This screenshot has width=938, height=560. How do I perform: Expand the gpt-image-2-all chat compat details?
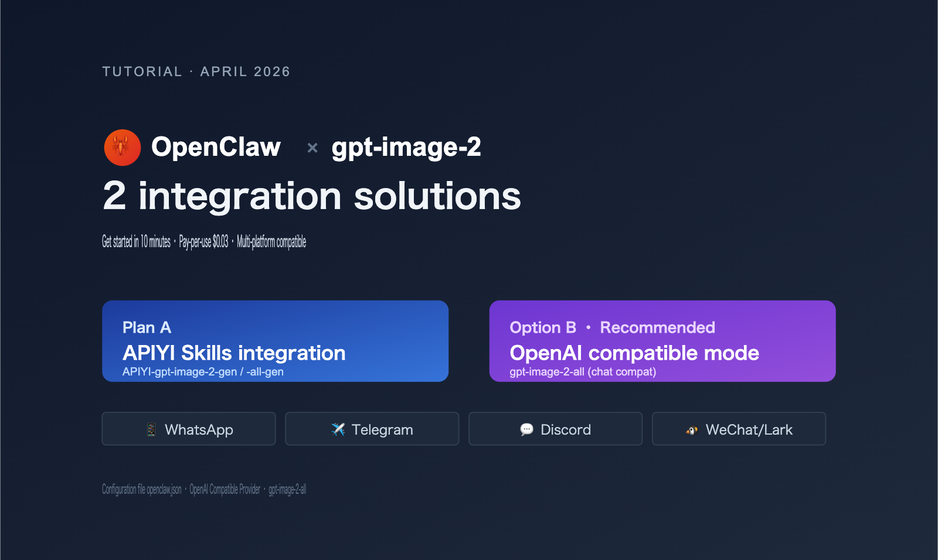click(x=583, y=371)
